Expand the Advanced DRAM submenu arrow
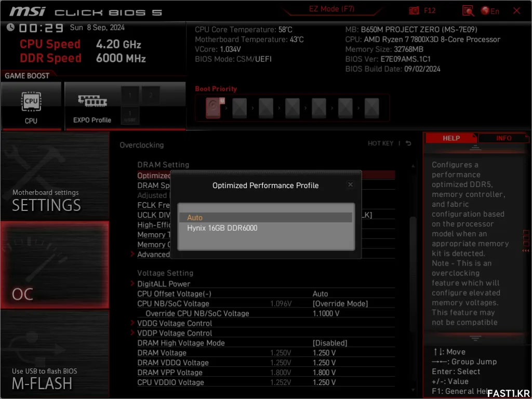Screen dimensions: 532x399 click(132, 254)
